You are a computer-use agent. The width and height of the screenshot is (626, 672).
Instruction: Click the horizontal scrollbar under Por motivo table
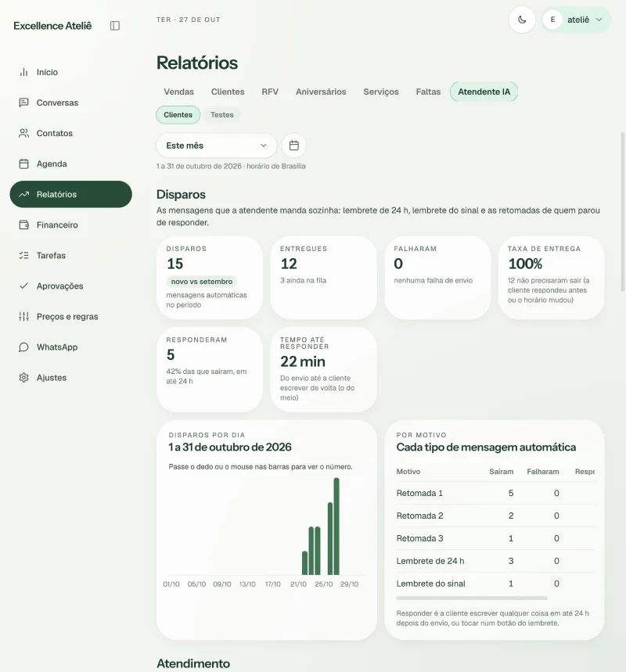point(472,598)
